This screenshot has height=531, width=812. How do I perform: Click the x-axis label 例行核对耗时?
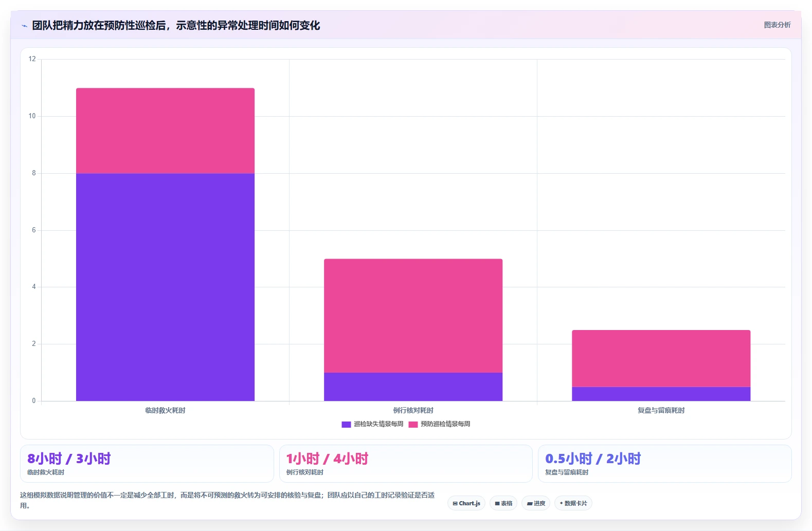(x=413, y=410)
